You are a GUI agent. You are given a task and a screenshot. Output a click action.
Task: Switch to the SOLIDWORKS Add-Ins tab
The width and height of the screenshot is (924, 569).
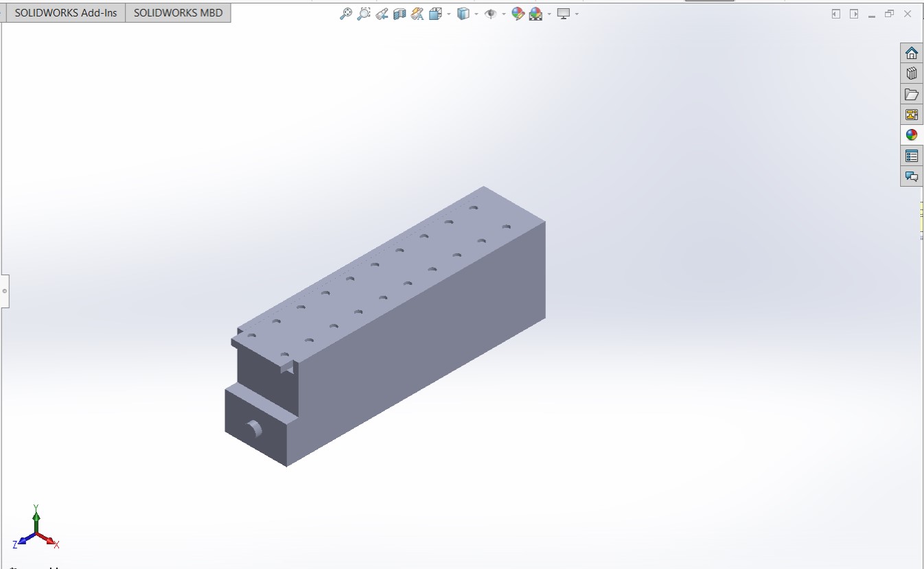65,13
